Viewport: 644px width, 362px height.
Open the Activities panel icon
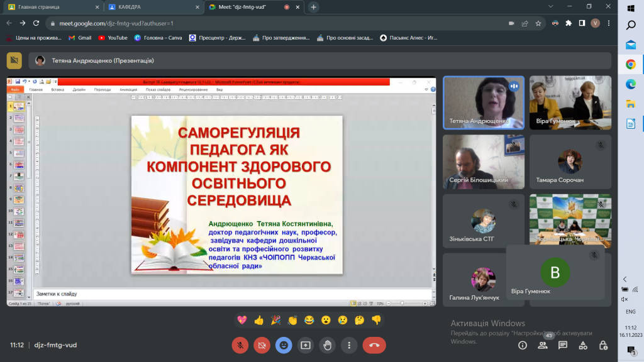point(583,345)
